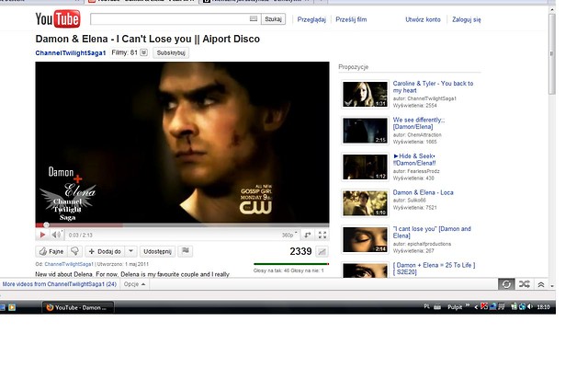Collapse the bottom bar with the double-chevron icon
Screen dimensions: 588x368
tap(541, 284)
